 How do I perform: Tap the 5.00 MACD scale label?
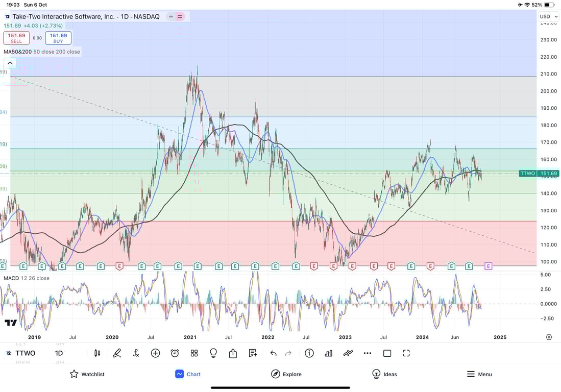546,275
